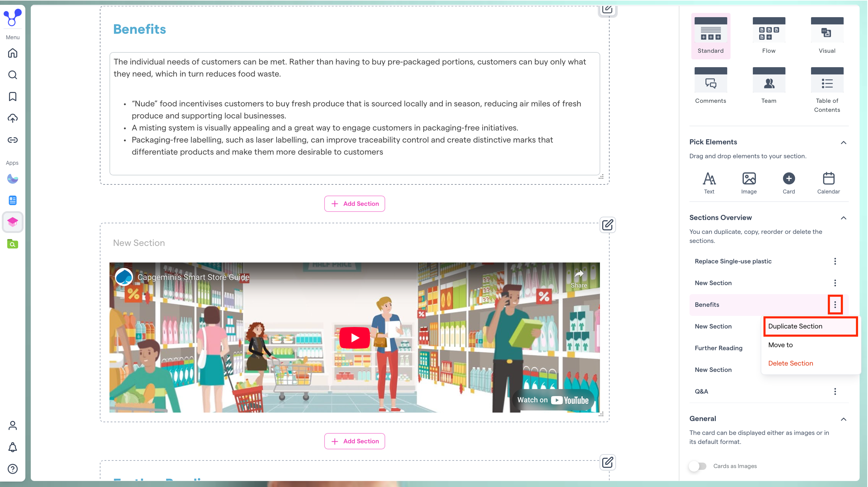The height and width of the screenshot is (487, 868).
Task: Open the Bookmarks icon in sidebar
Action: pyautogui.click(x=12, y=97)
